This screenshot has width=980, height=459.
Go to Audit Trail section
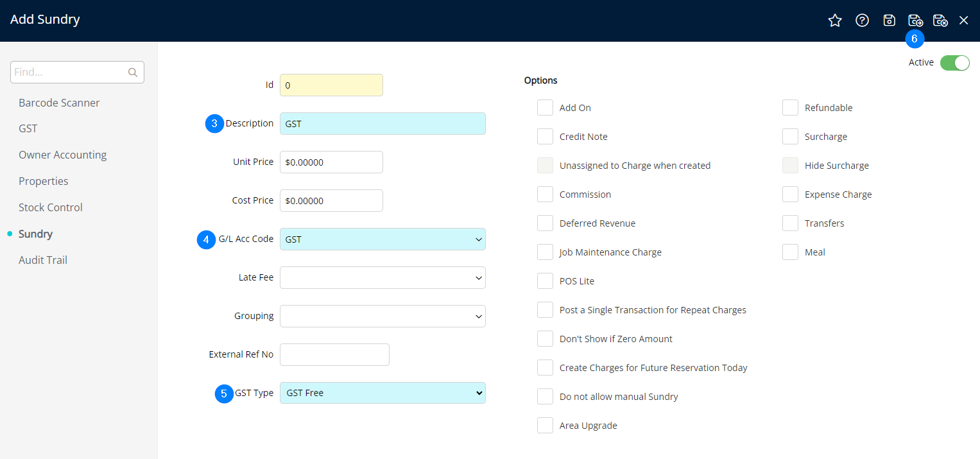pyautogui.click(x=43, y=260)
